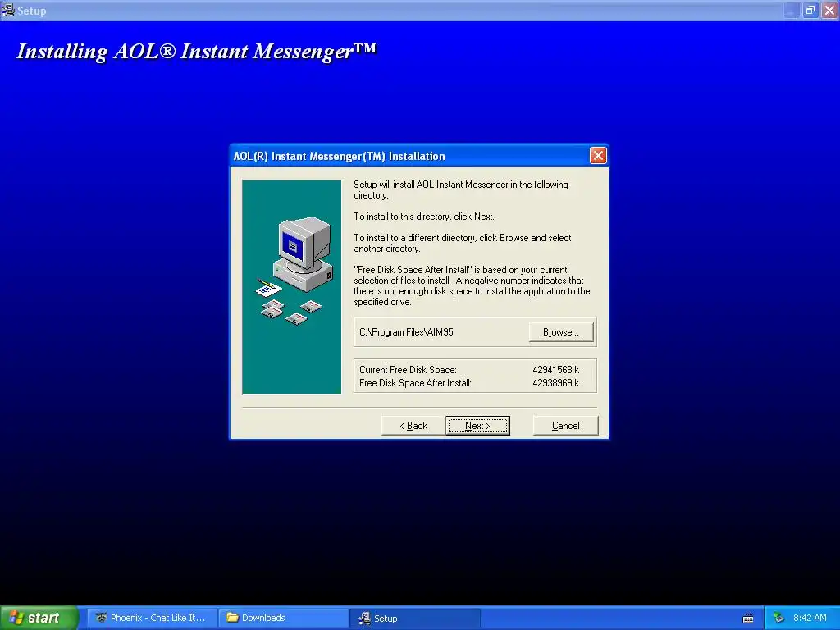The width and height of the screenshot is (840, 630).
Task: Switch to the Downloads folder taskbar button
Action: pos(283,618)
